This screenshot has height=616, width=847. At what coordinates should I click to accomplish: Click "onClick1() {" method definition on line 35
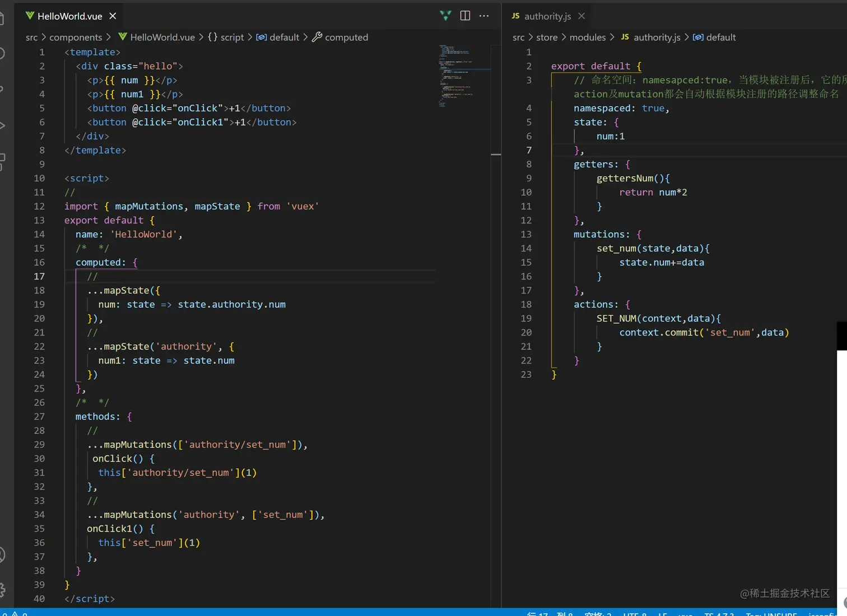click(120, 528)
